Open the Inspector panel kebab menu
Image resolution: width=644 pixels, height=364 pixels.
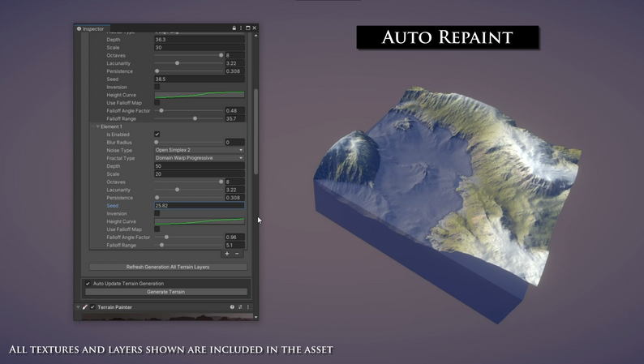(241, 28)
